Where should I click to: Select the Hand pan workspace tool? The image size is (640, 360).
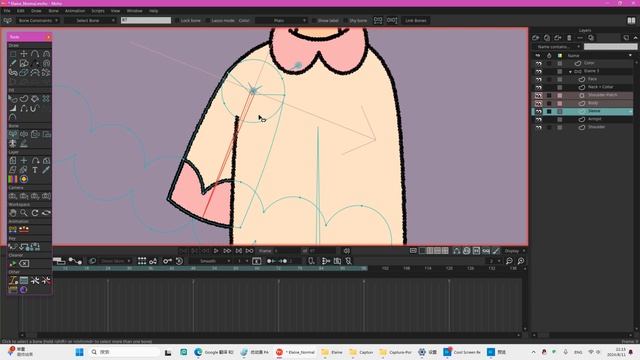[x=13, y=213]
